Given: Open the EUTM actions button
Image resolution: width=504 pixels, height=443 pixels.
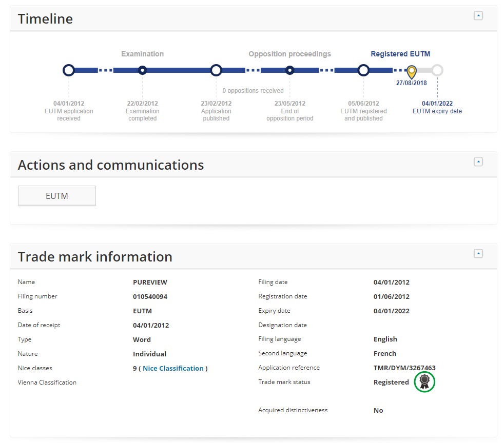Looking at the screenshot, I should point(57,196).
